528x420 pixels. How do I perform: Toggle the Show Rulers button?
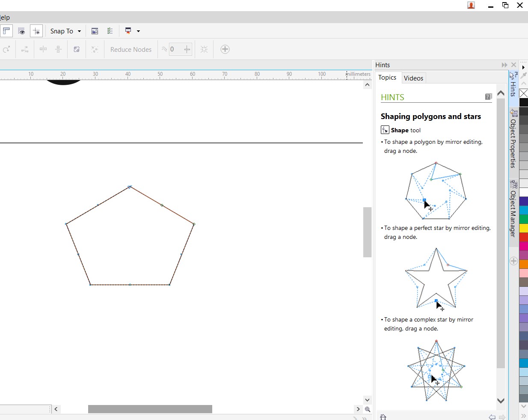click(x=6, y=31)
